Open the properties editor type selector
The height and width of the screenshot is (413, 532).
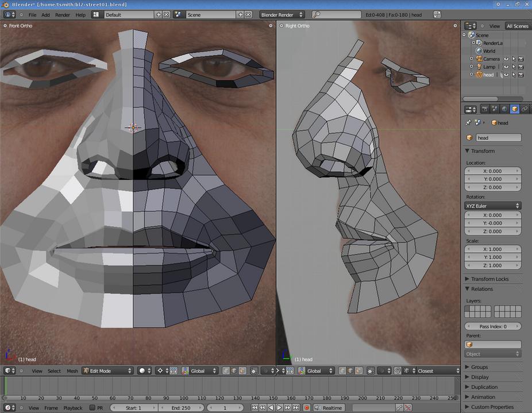(x=471, y=109)
